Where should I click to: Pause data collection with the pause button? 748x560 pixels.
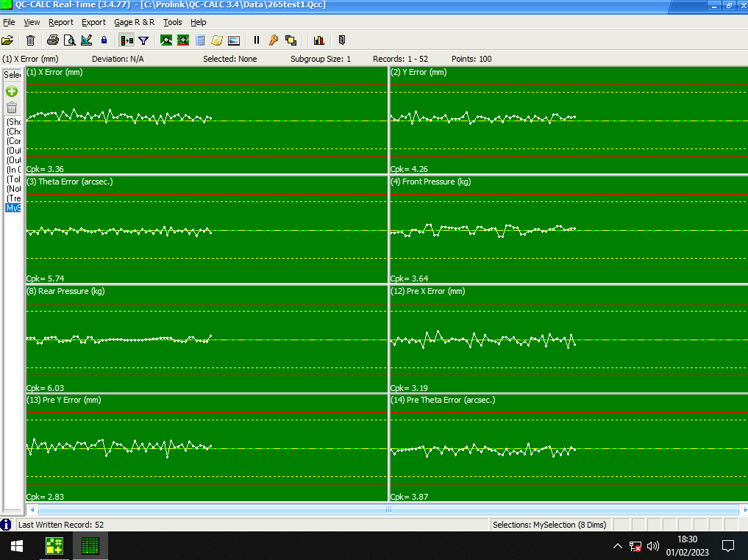(257, 40)
